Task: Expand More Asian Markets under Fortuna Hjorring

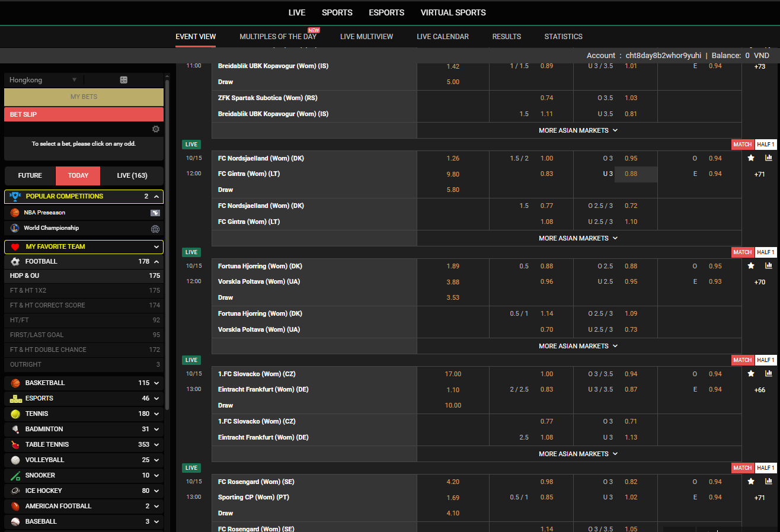Action: click(578, 346)
